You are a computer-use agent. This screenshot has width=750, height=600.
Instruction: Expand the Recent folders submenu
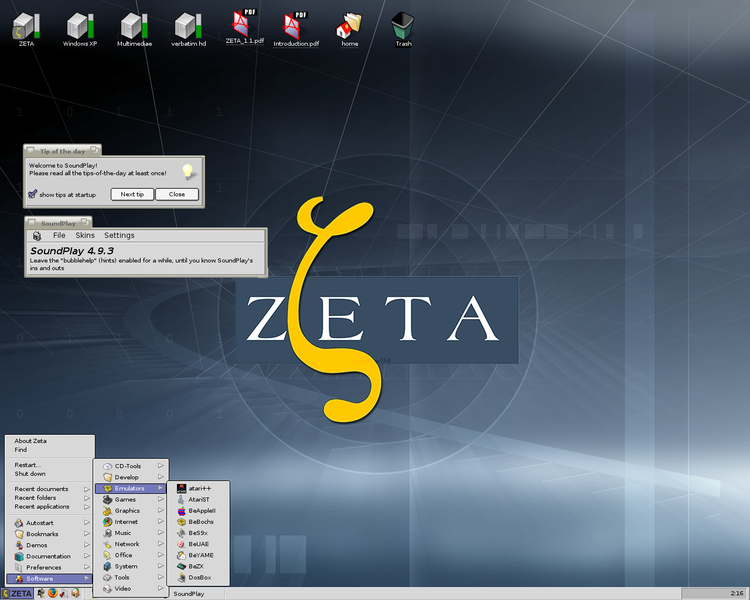(x=50, y=498)
